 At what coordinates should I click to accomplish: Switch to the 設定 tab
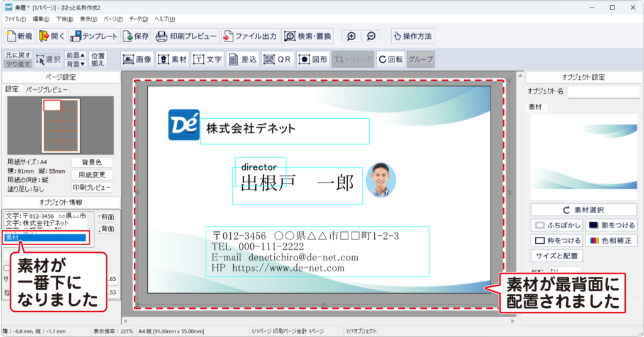(x=12, y=89)
